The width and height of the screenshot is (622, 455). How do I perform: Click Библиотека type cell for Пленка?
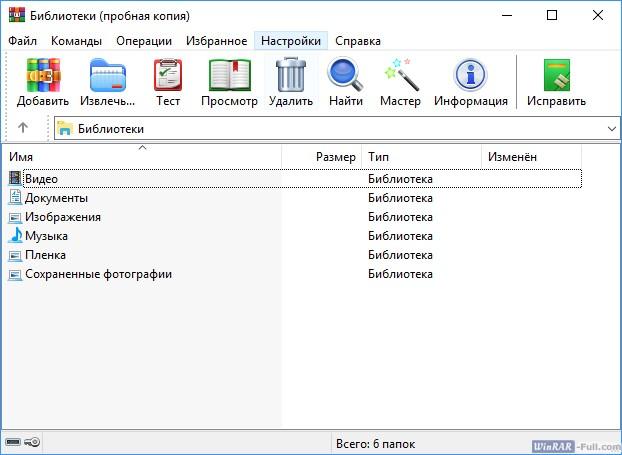click(x=400, y=255)
